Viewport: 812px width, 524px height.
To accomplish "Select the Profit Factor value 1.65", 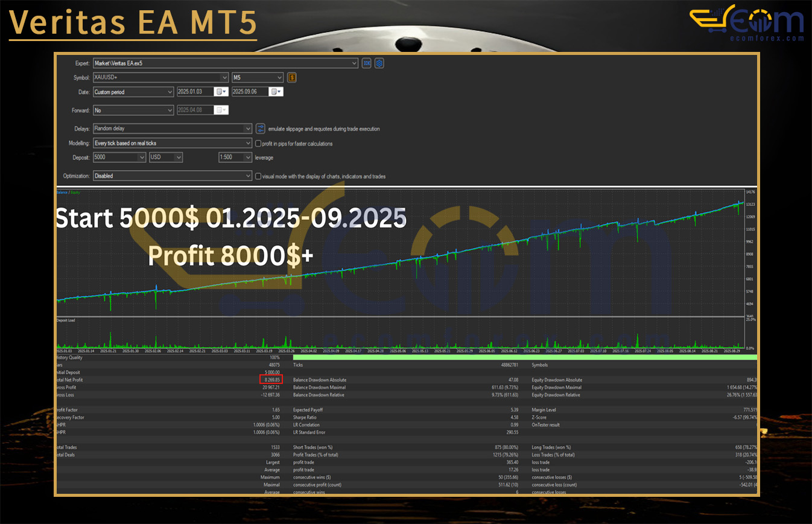I will (276, 410).
